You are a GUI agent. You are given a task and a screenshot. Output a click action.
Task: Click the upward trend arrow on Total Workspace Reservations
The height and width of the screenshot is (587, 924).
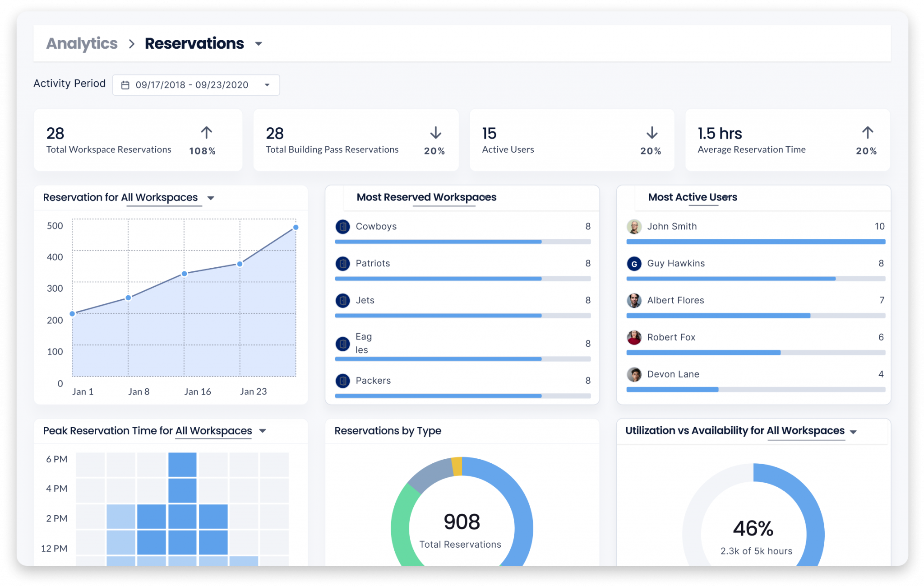pos(206,133)
